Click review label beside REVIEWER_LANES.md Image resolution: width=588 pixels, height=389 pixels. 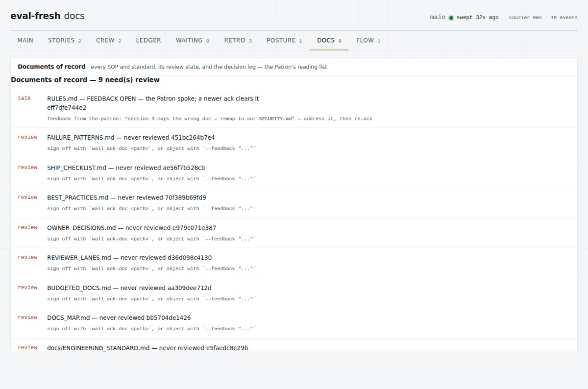[x=27, y=257]
